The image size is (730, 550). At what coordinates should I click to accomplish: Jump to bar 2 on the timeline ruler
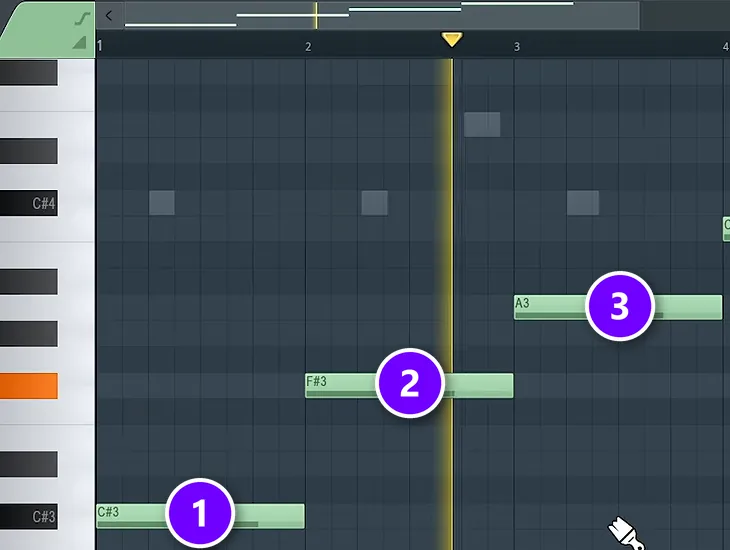point(308,47)
